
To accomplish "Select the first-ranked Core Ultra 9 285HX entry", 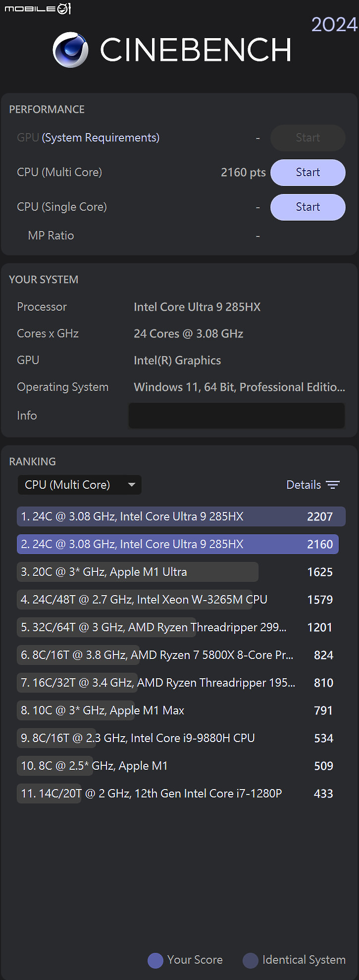I will click(x=181, y=516).
